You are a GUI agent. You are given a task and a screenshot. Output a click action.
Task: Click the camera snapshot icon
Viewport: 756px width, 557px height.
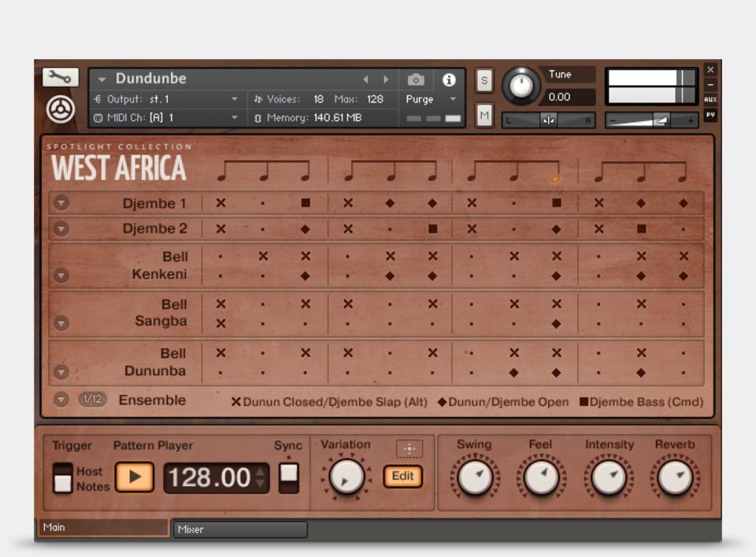click(x=416, y=80)
